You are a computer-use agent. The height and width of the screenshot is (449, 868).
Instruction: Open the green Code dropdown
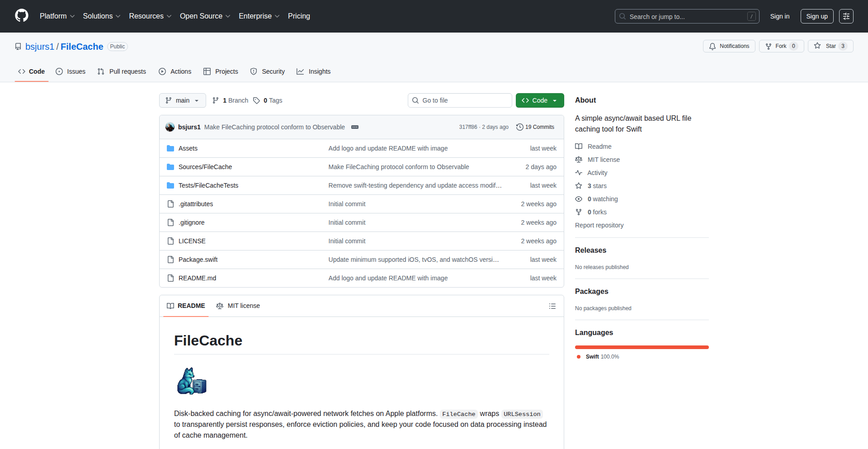coord(539,100)
